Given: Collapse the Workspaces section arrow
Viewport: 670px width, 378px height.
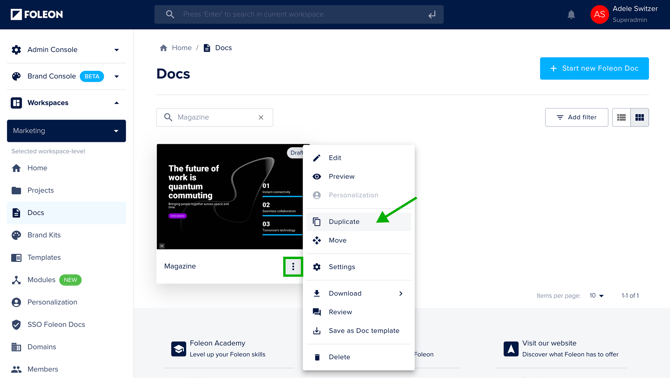Looking at the screenshot, I should 116,103.
